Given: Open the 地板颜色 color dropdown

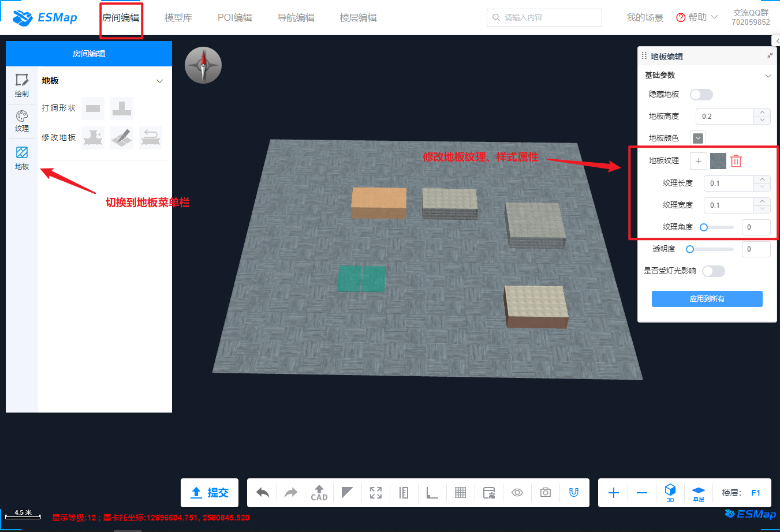Looking at the screenshot, I should click(x=698, y=138).
